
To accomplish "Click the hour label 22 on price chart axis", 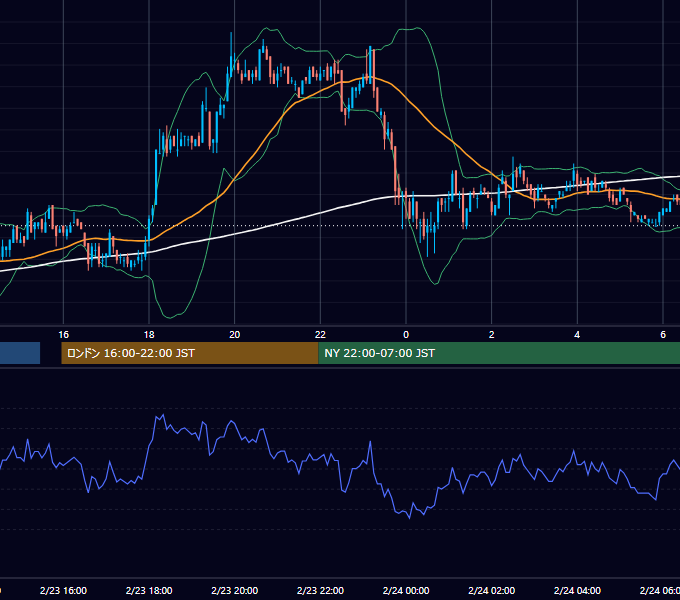I will tap(320, 335).
